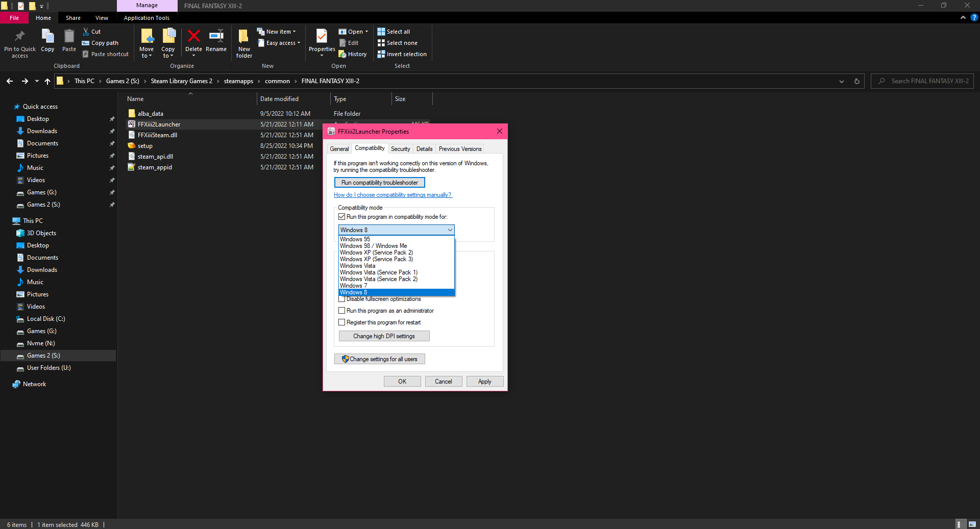Click Change high DPI settings
980x529 pixels.
click(x=384, y=336)
